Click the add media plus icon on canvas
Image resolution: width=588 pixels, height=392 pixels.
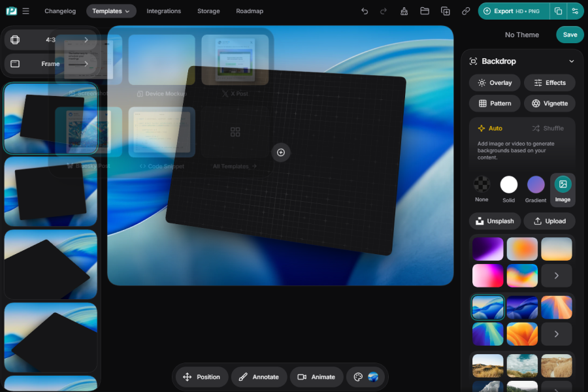coord(281,152)
